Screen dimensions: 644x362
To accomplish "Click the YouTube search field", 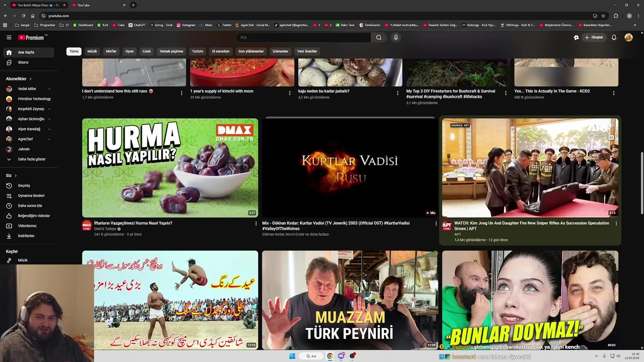I will click(x=304, y=37).
